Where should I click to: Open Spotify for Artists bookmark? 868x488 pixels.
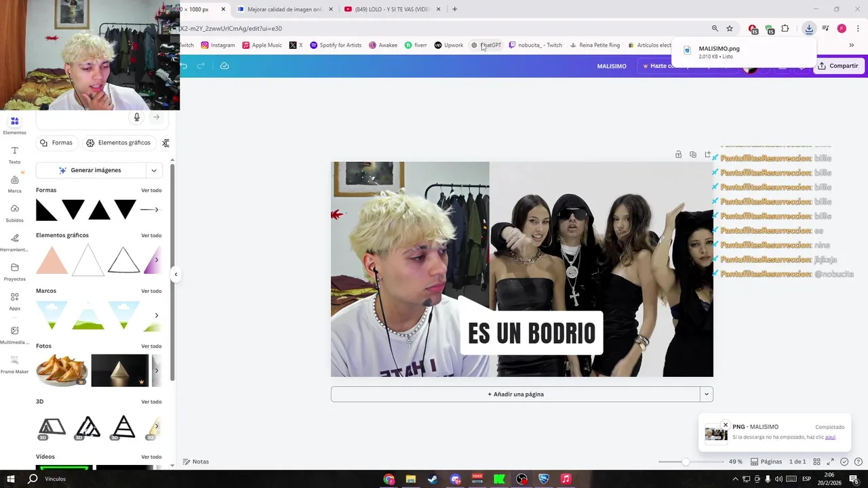(336, 45)
